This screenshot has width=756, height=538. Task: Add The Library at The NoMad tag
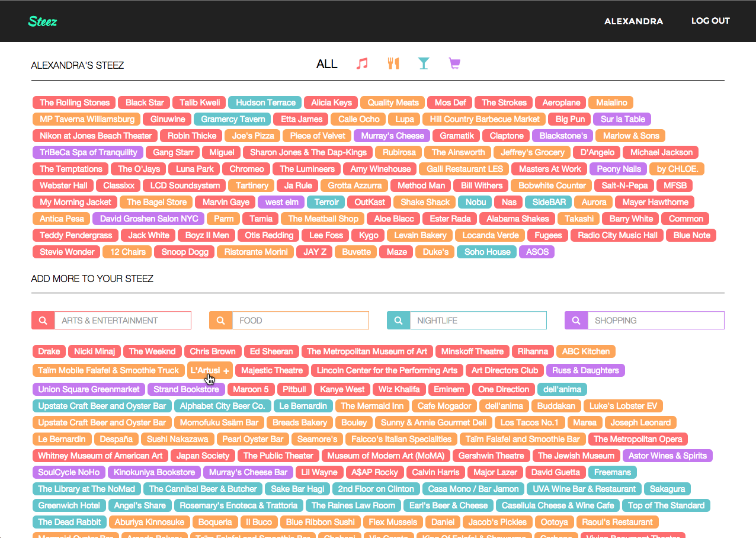87,489
